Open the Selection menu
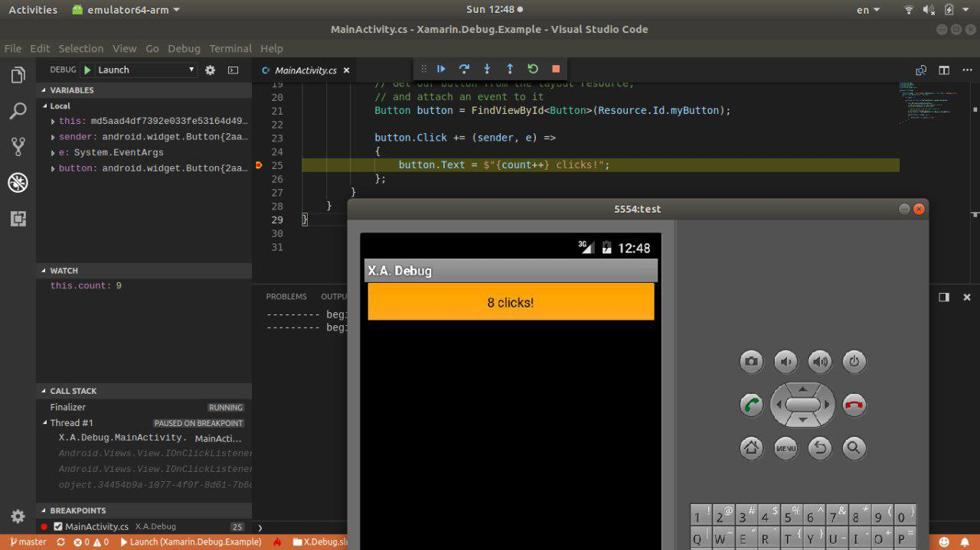This screenshot has width=980, height=550. coord(80,48)
